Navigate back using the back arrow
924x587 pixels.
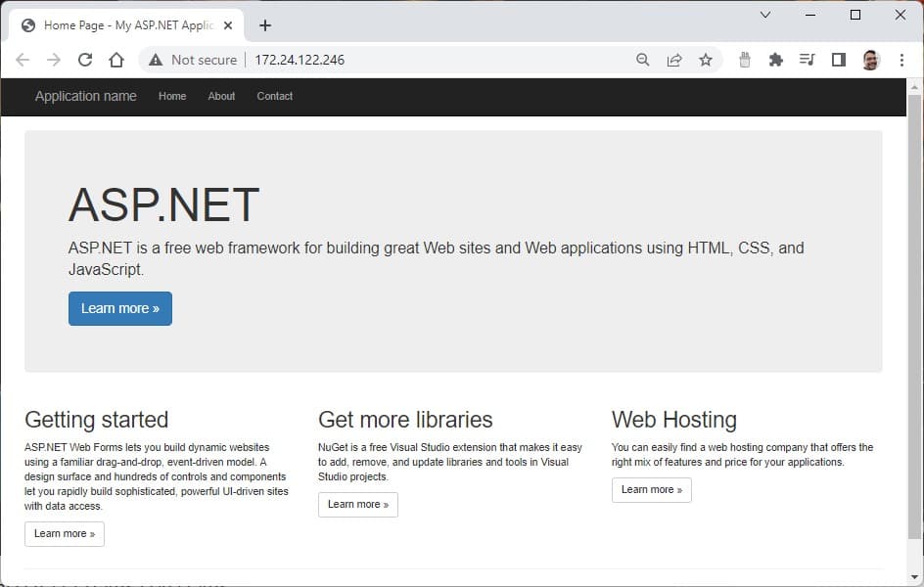pos(23,60)
